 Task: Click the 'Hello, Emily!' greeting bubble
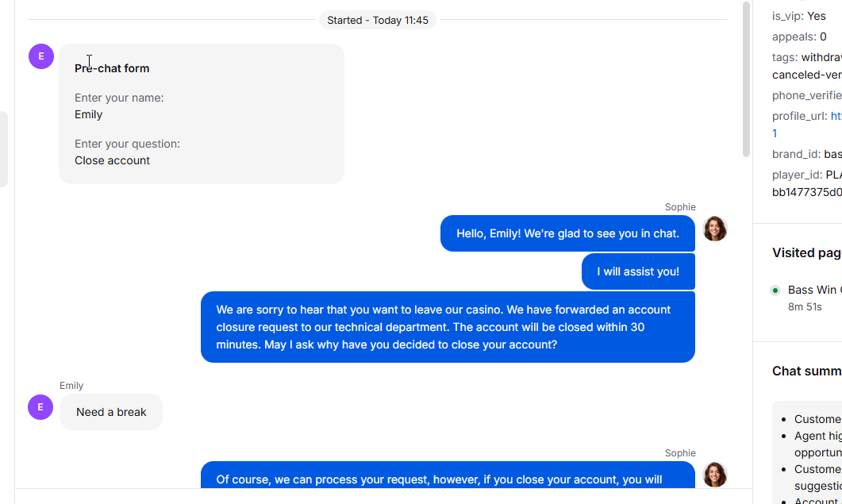point(567,233)
